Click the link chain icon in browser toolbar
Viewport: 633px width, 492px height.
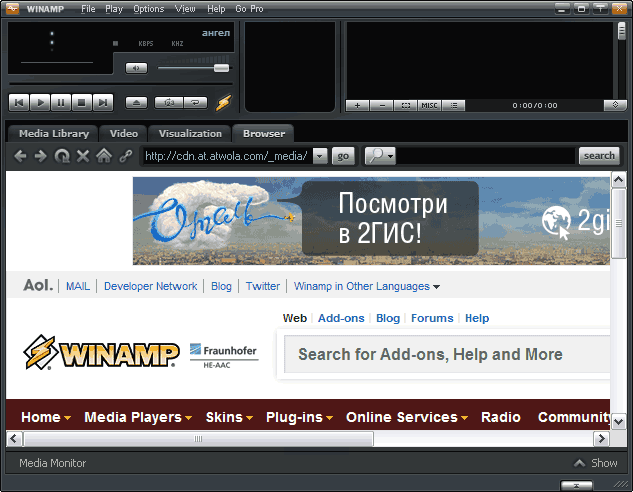(x=126, y=156)
